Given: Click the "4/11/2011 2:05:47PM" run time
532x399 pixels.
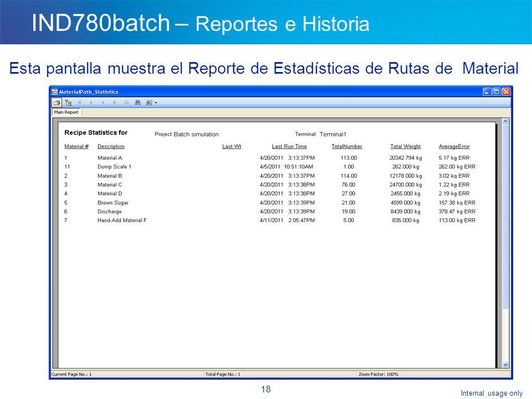Looking at the screenshot, I should tap(288, 221).
